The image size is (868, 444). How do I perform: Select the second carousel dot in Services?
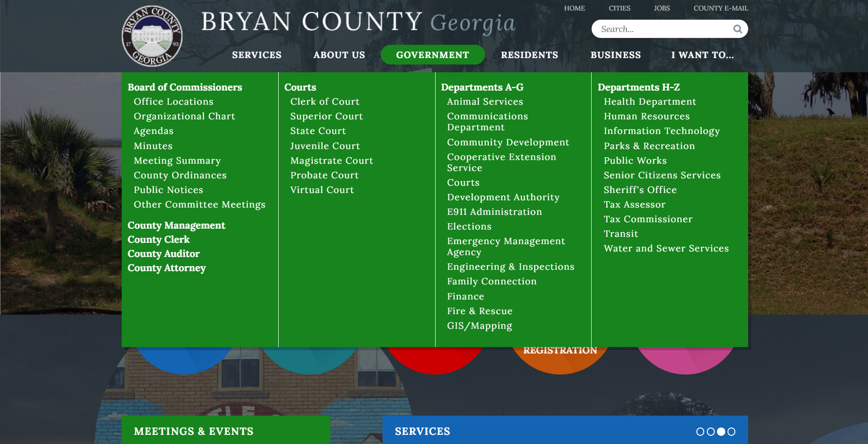[x=711, y=432]
